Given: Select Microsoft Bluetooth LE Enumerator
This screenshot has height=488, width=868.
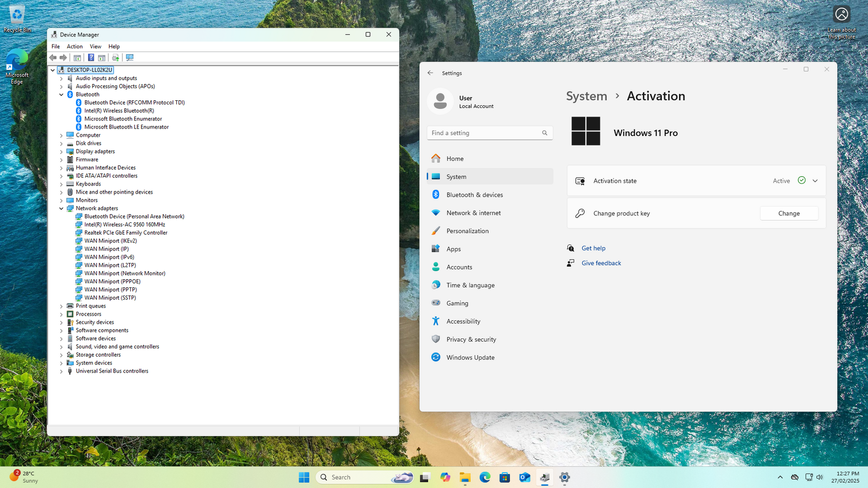Looking at the screenshot, I should click(x=126, y=127).
